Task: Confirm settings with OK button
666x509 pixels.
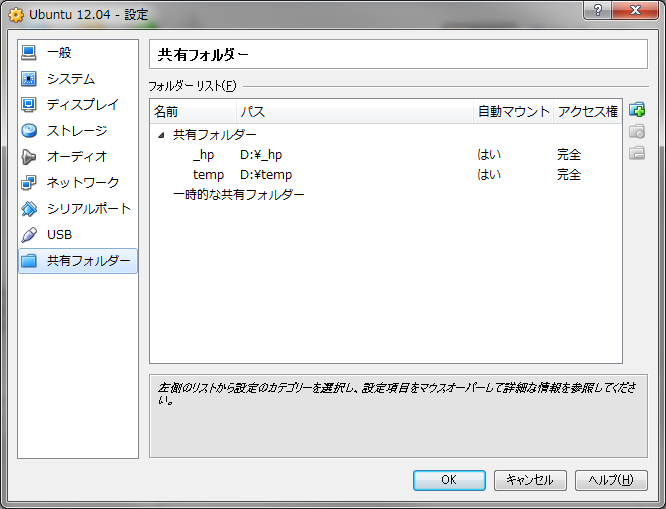Action: point(449,480)
